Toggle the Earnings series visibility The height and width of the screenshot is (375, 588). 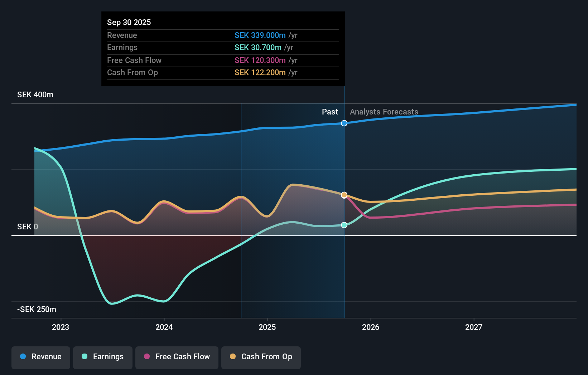(103, 357)
